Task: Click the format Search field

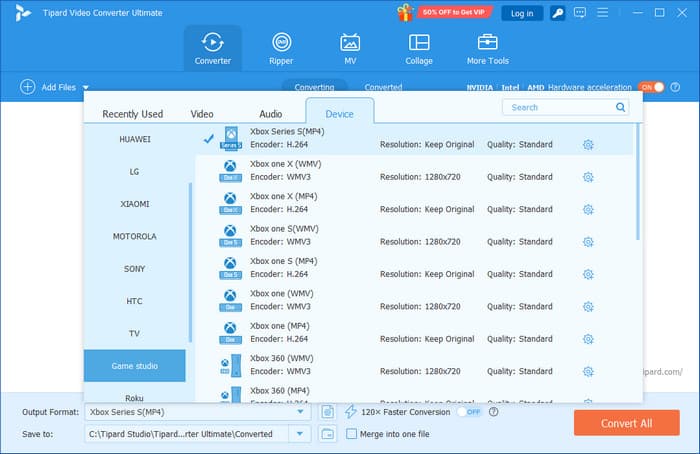Action: 566,107
